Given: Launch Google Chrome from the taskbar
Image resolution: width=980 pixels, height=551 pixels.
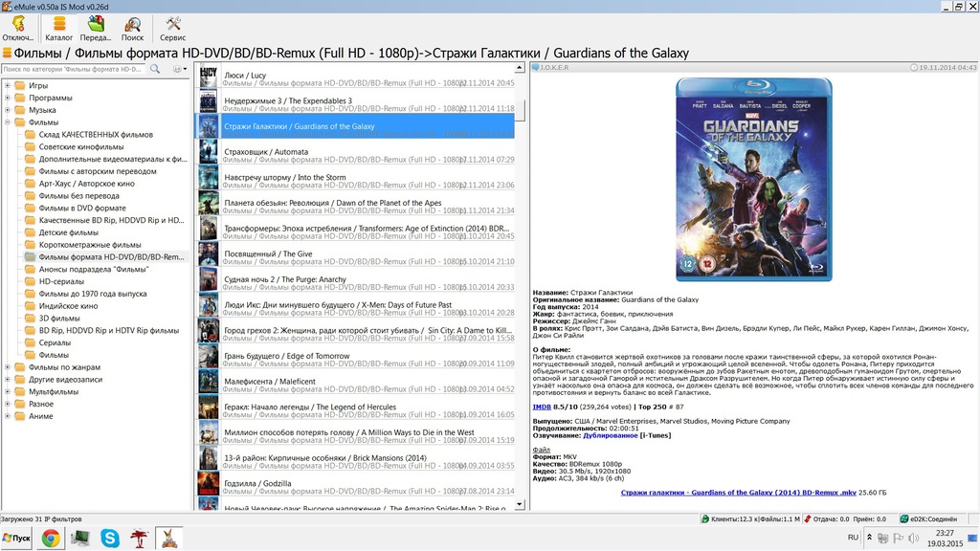Looking at the screenshot, I should click(x=52, y=538).
